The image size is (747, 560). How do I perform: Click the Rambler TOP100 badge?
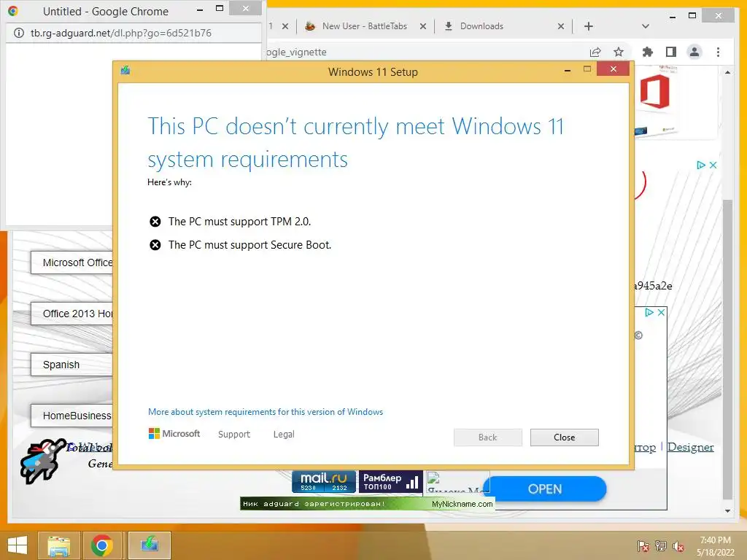coord(390,481)
